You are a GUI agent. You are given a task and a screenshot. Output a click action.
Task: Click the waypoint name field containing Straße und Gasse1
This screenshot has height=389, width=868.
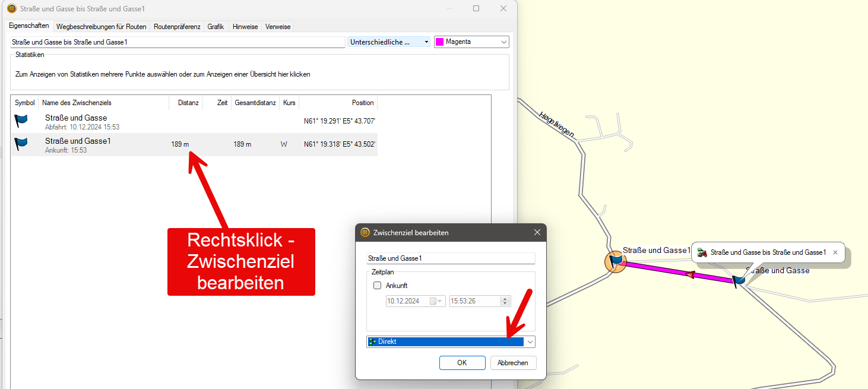451,258
